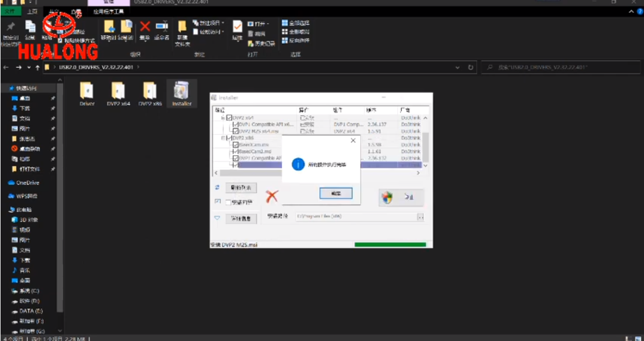Screen dimensions: 644x341
Task: Toggle DVP2 M2S x64.msi checkbox
Action: [235, 132]
